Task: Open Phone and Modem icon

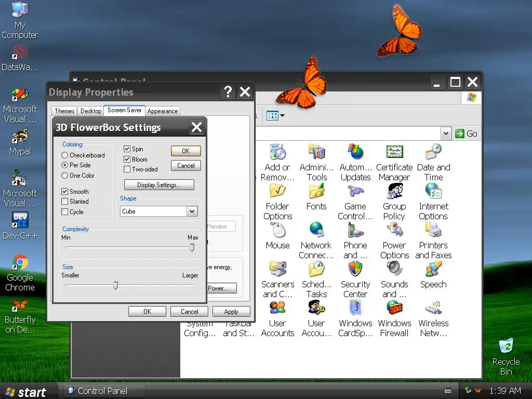Action: click(355, 229)
